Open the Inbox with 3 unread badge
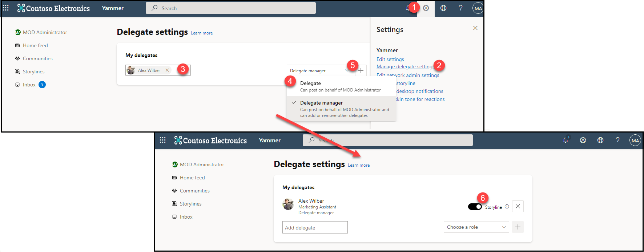The width and height of the screenshot is (644, 252). click(x=29, y=85)
